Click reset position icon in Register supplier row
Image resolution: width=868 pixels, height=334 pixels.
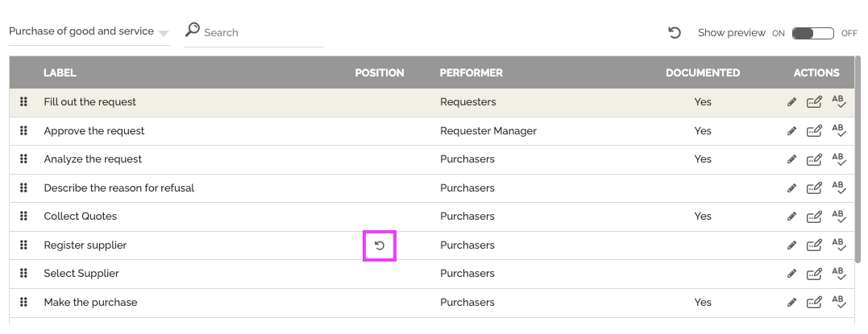(380, 245)
